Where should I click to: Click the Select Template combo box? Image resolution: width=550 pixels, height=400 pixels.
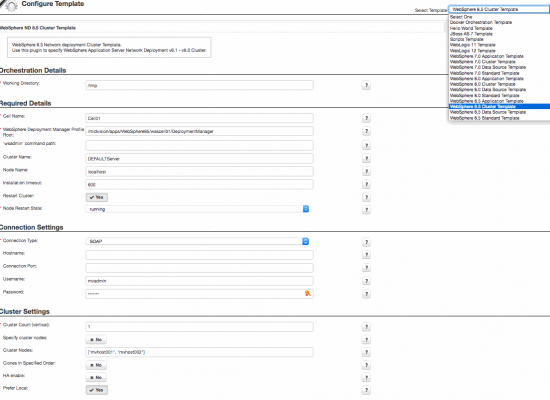499,9
